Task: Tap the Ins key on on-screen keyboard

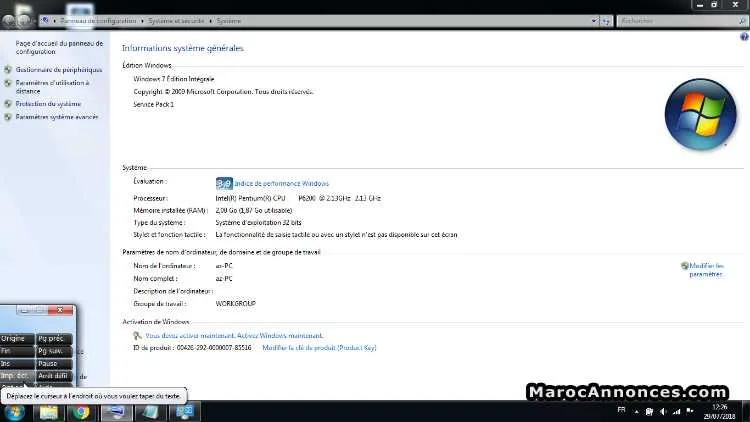Action: pos(17,364)
